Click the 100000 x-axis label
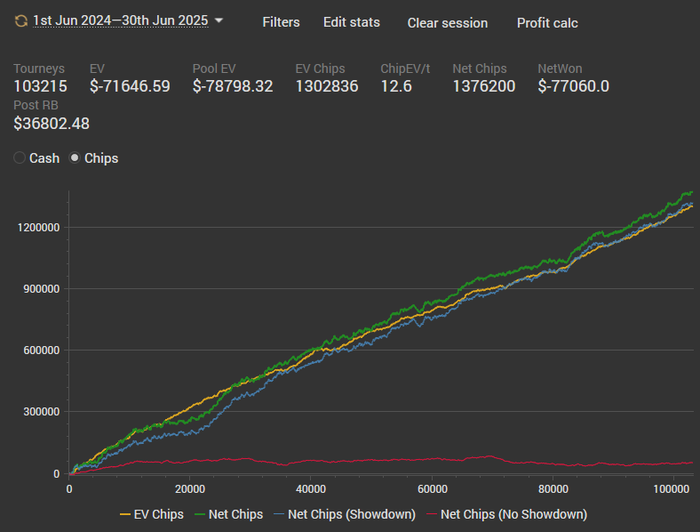This screenshot has width=700, height=532. [x=671, y=489]
